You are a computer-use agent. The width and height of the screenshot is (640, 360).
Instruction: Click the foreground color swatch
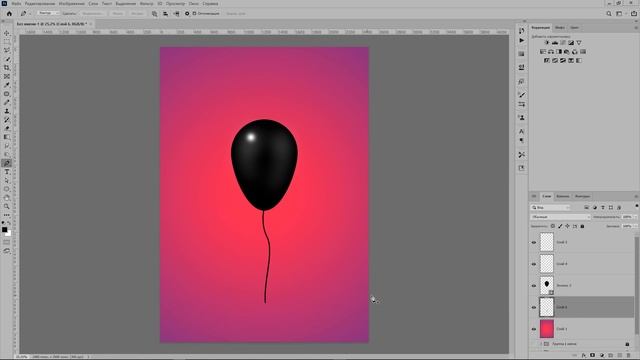[x=4, y=230]
